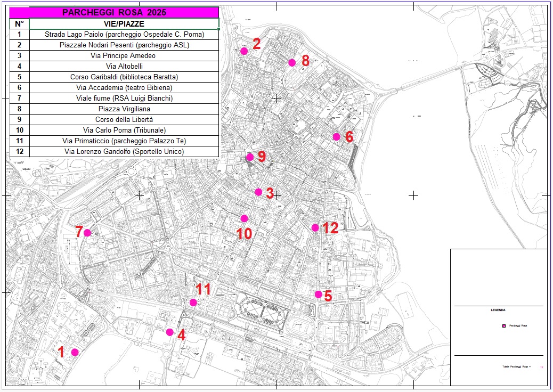Click pink marker 3 on Via Principe Amedeo
This screenshot has height=392, width=553.
click(257, 191)
